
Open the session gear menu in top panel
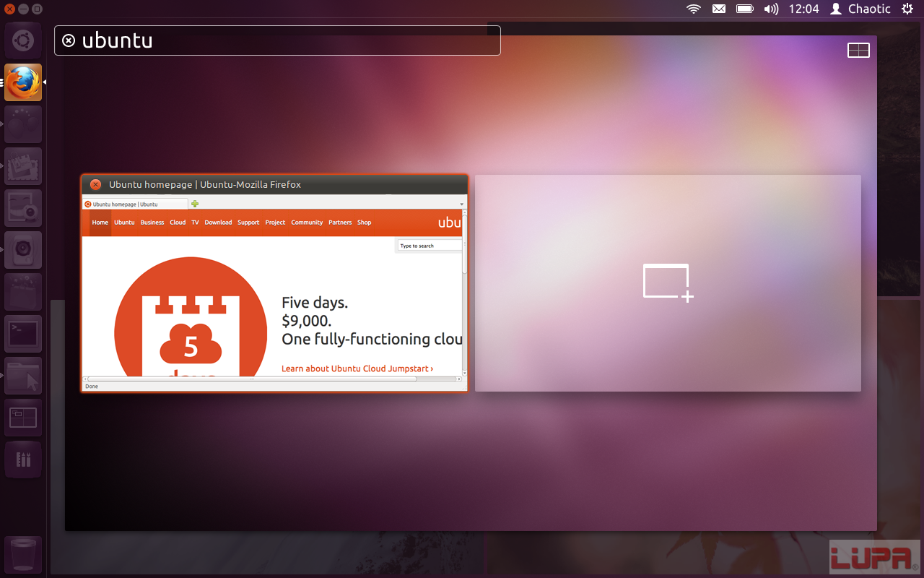907,9
